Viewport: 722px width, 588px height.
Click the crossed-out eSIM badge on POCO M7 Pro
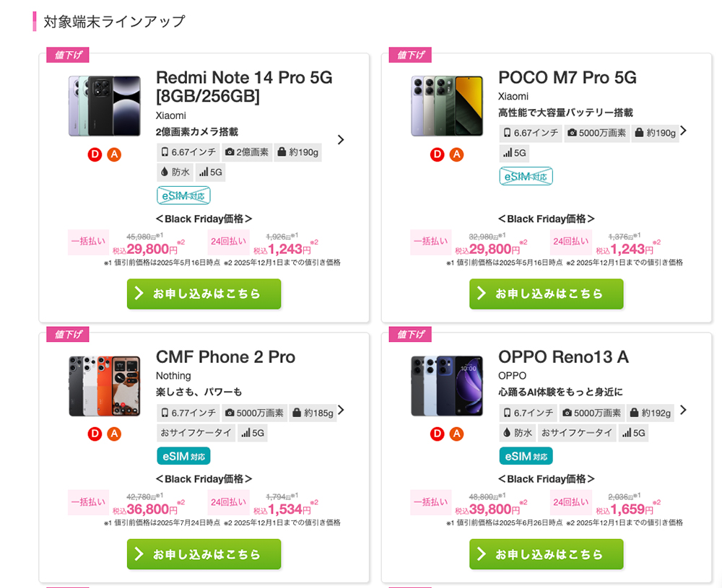click(x=526, y=176)
